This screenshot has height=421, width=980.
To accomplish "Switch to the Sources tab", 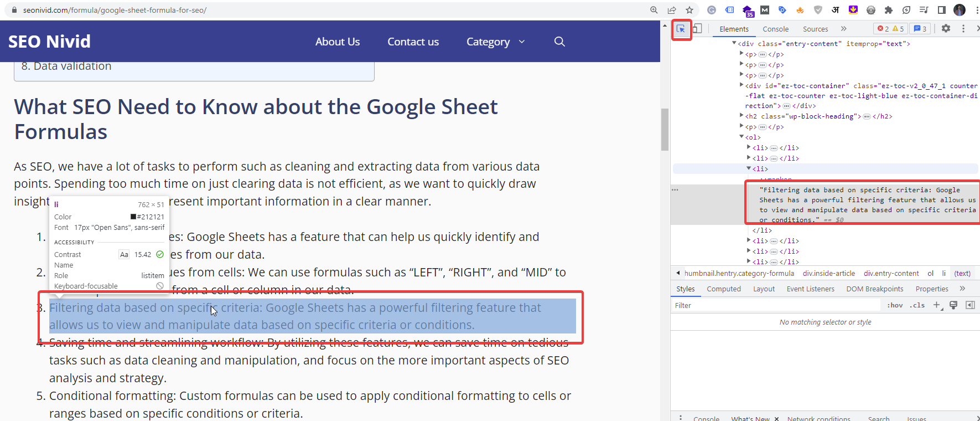I will [x=815, y=29].
